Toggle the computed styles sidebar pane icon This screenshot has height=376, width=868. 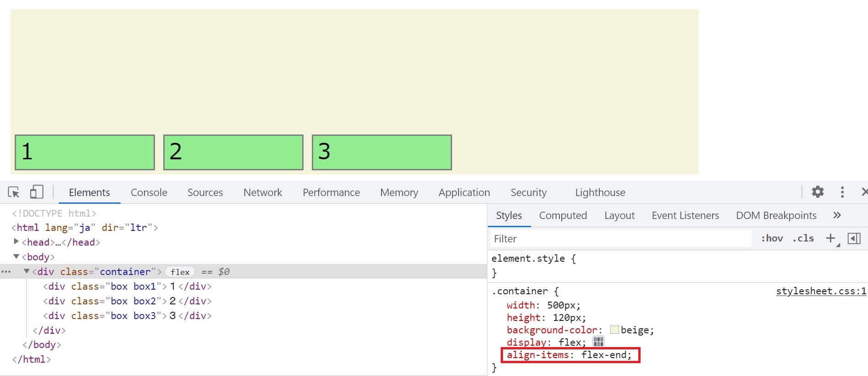pyautogui.click(x=854, y=238)
